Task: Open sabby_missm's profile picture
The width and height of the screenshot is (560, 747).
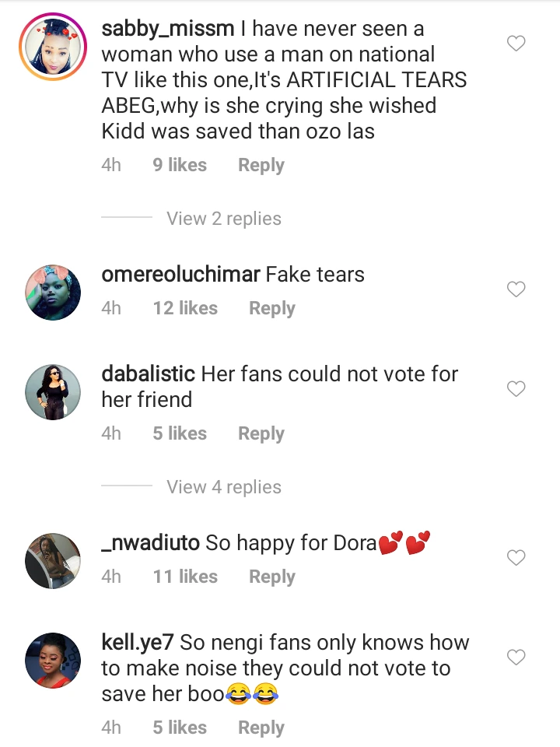Action: [53, 46]
